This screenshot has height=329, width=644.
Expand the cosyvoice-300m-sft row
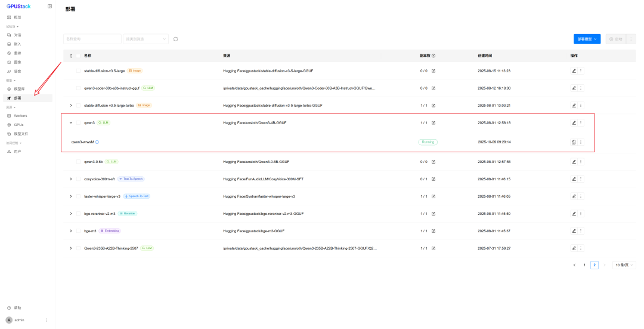70,179
